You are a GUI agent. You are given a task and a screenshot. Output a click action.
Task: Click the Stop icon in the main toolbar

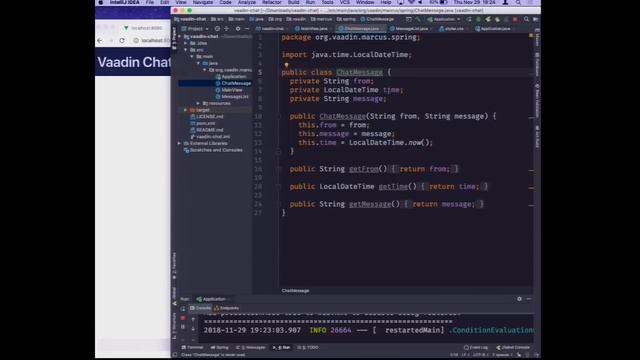(515, 19)
